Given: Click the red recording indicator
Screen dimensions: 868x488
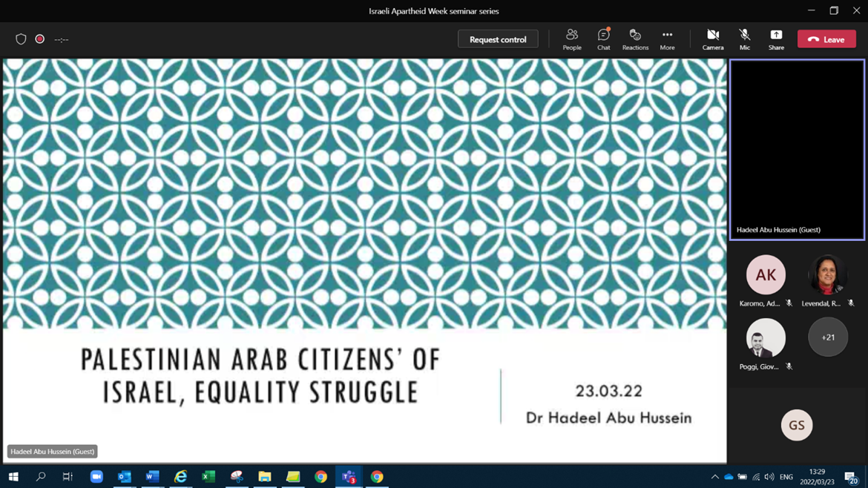Looking at the screenshot, I should 40,39.
